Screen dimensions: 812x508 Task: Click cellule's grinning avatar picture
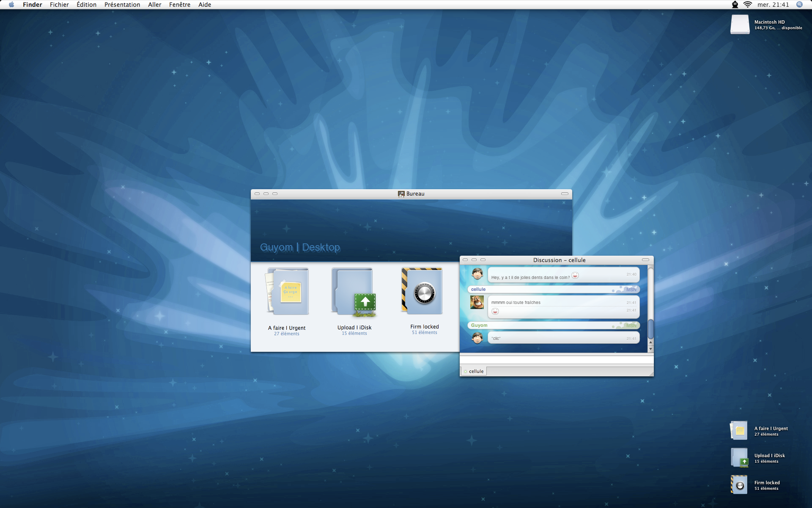[477, 302]
